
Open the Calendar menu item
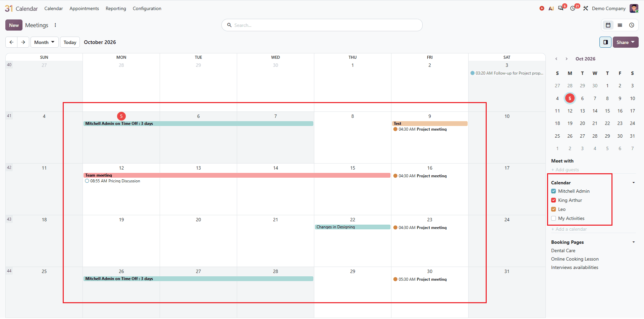[54, 8]
